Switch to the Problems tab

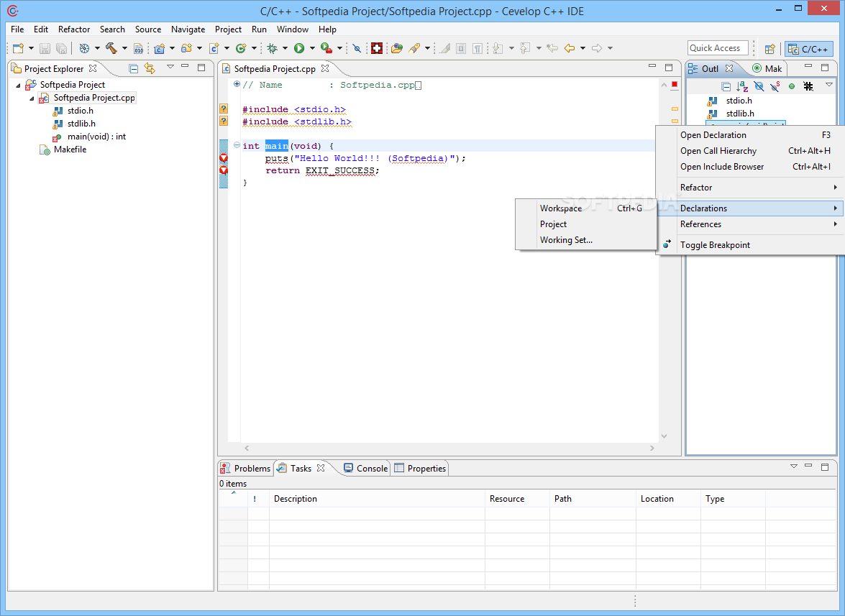[246, 469]
